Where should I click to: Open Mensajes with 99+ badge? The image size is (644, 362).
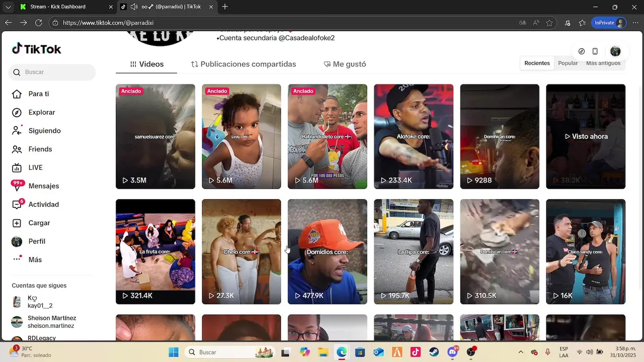43,186
